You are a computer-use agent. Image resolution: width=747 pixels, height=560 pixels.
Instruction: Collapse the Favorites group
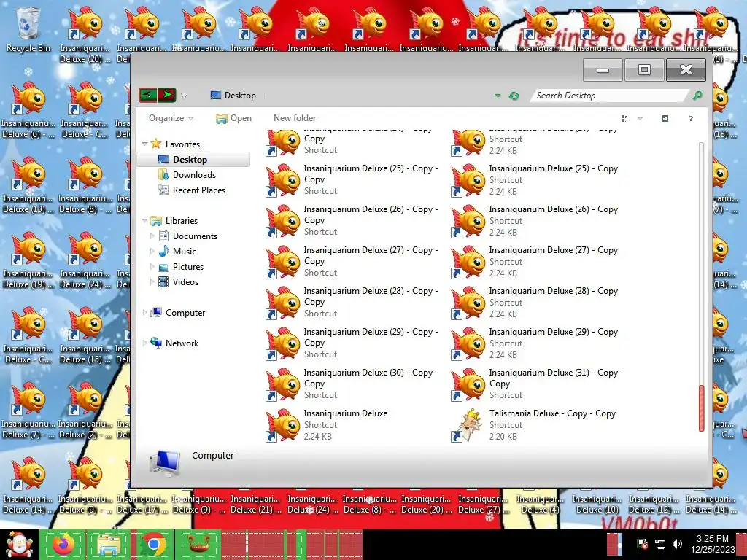(145, 144)
